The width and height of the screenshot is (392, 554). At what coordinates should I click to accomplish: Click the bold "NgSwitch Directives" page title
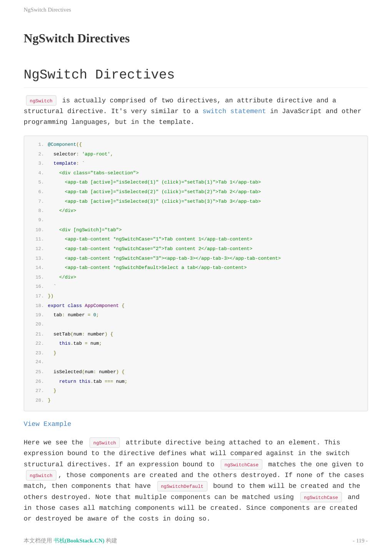click(x=77, y=38)
